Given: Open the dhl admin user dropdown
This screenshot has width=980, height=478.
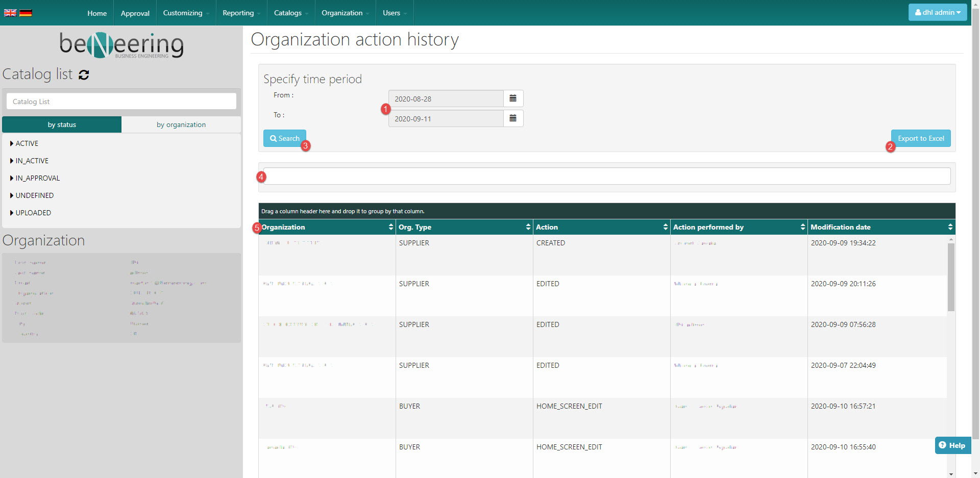Looking at the screenshot, I should point(937,12).
